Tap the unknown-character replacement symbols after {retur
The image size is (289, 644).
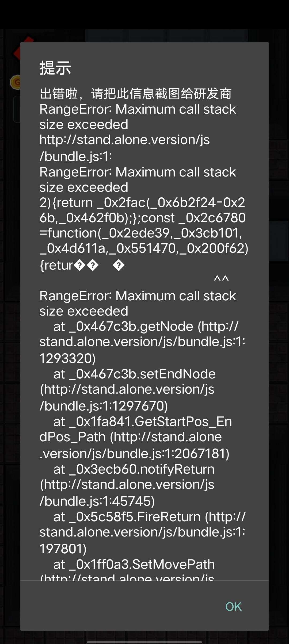[93, 266]
